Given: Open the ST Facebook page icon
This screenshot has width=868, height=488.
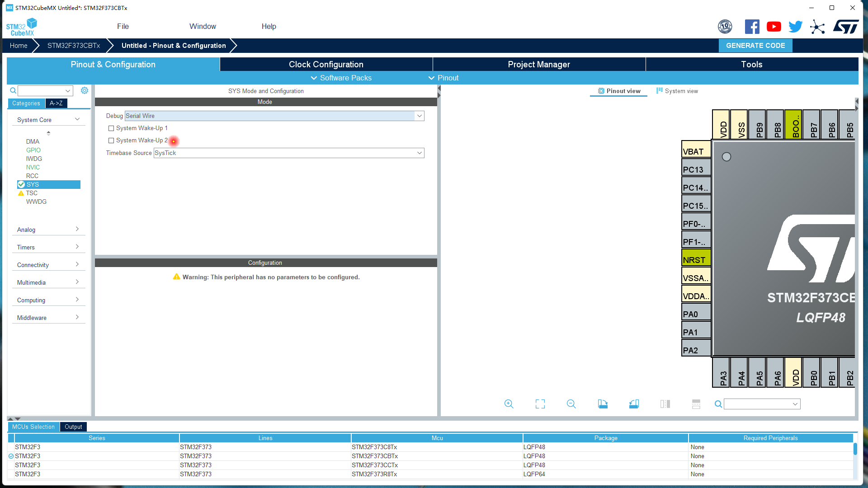Looking at the screenshot, I should tap(752, 27).
